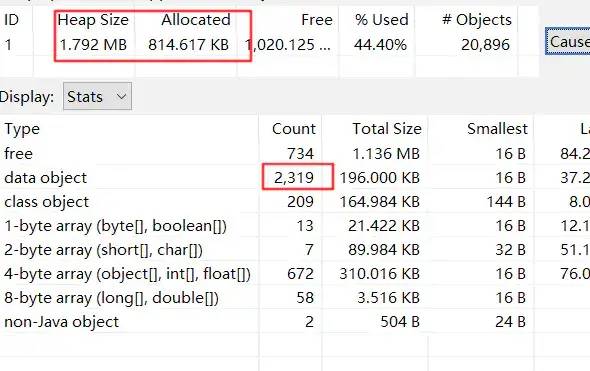Click the Free column header

(317, 20)
